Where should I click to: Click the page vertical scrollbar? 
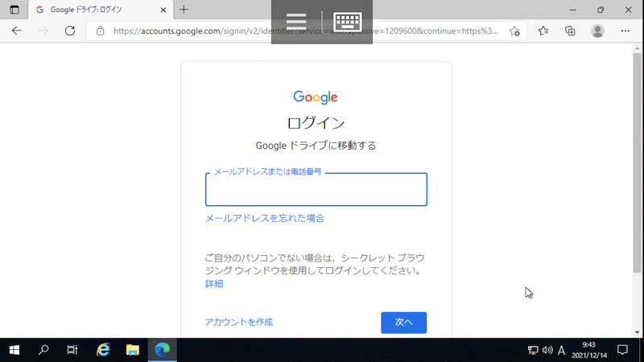coord(637,162)
